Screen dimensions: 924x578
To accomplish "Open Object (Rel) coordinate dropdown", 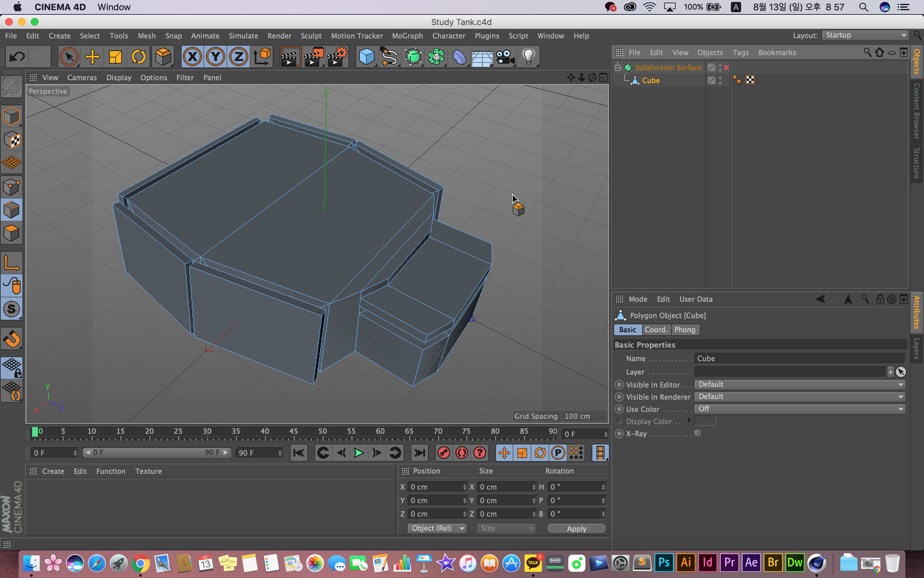I will point(437,528).
